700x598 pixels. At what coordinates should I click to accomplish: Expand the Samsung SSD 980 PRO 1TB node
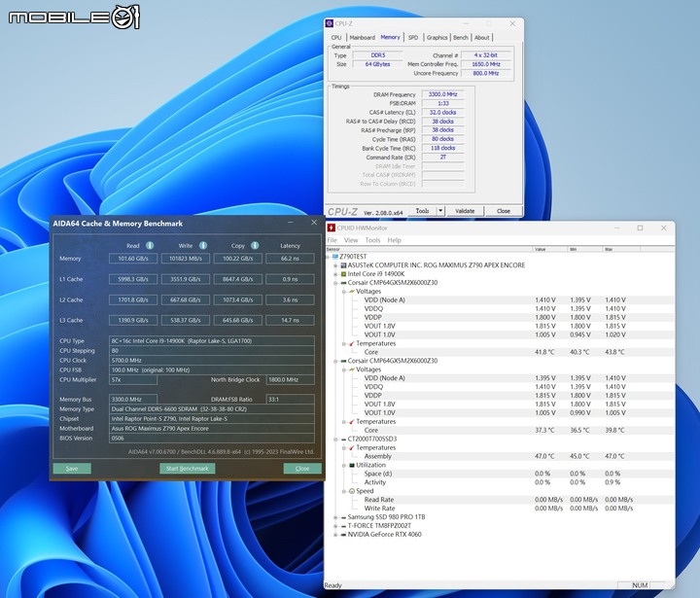[x=335, y=517]
